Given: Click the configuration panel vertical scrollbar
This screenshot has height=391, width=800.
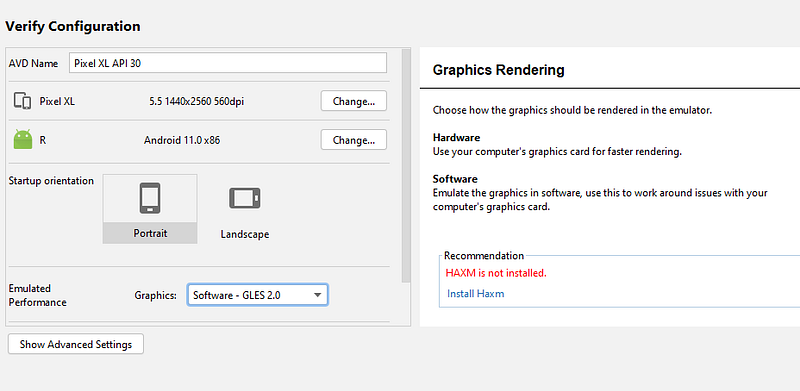Looking at the screenshot, I should 406,166.
